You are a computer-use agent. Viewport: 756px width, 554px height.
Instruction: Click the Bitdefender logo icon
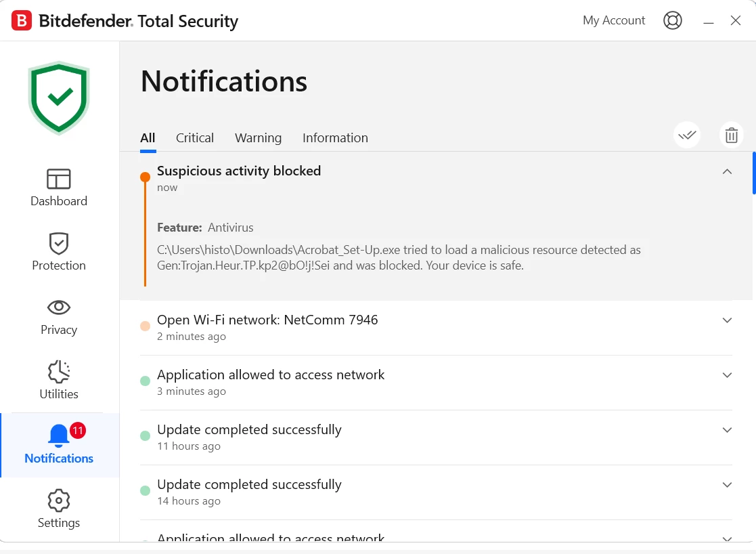22,21
